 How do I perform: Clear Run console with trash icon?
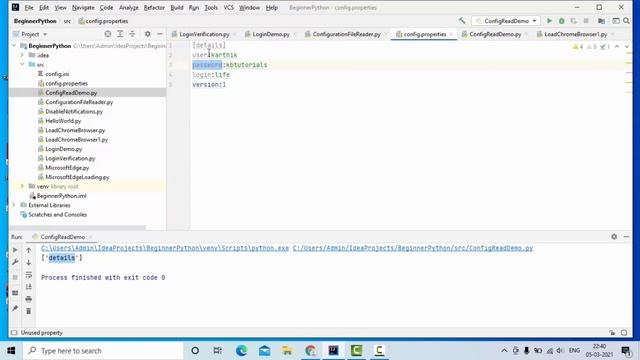[29, 311]
